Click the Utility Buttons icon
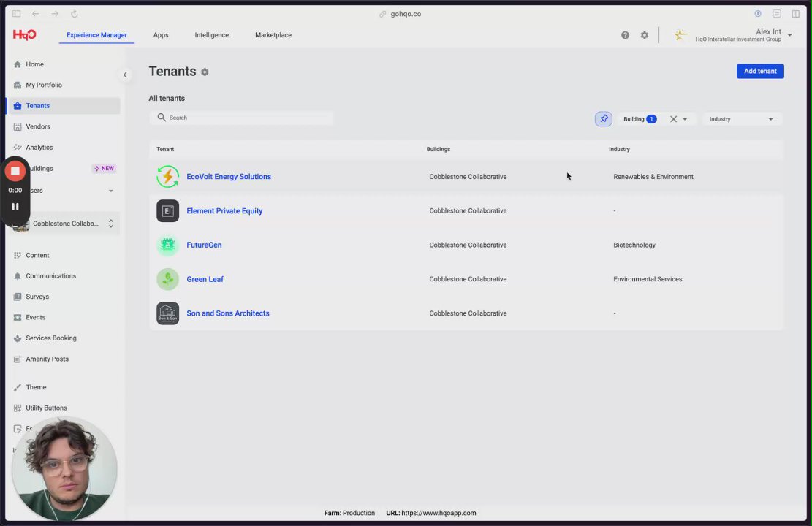This screenshot has width=812, height=526. [18, 408]
